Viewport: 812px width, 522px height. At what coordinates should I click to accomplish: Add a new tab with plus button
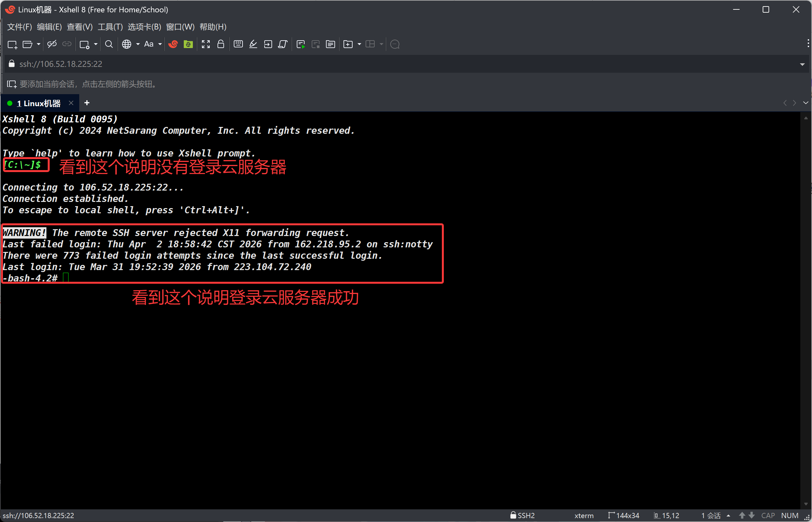click(87, 103)
